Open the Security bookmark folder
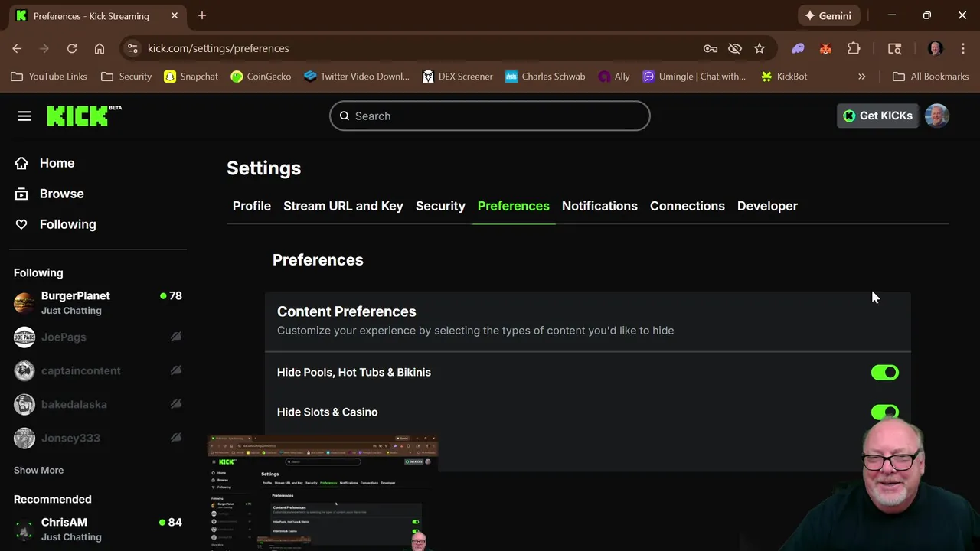Image resolution: width=980 pixels, height=551 pixels. [x=127, y=77]
